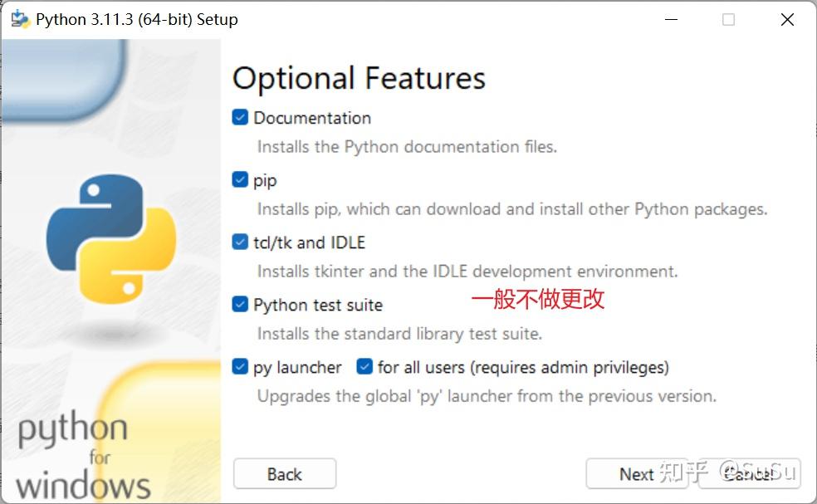Click the 'Optional Features' heading
Viewport: 817px width, 504px height.
point(359,77)
